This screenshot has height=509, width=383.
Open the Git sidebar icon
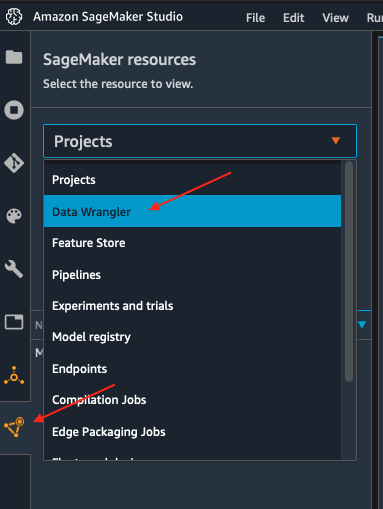(x=14, y=163)
